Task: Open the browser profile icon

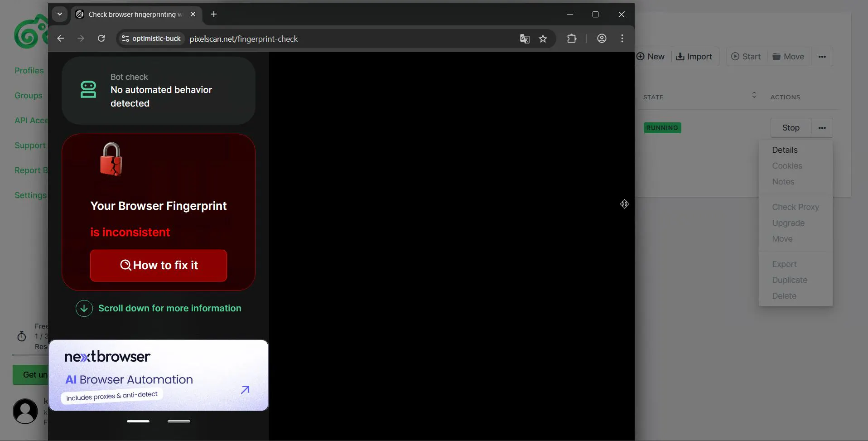Action: (x=602, y=39)
